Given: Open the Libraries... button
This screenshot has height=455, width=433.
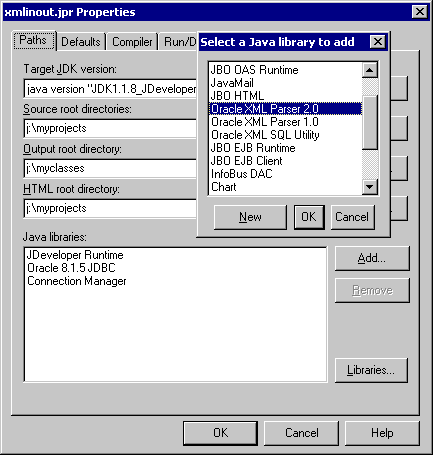Looking at the screenshot, I should [371, 370].
